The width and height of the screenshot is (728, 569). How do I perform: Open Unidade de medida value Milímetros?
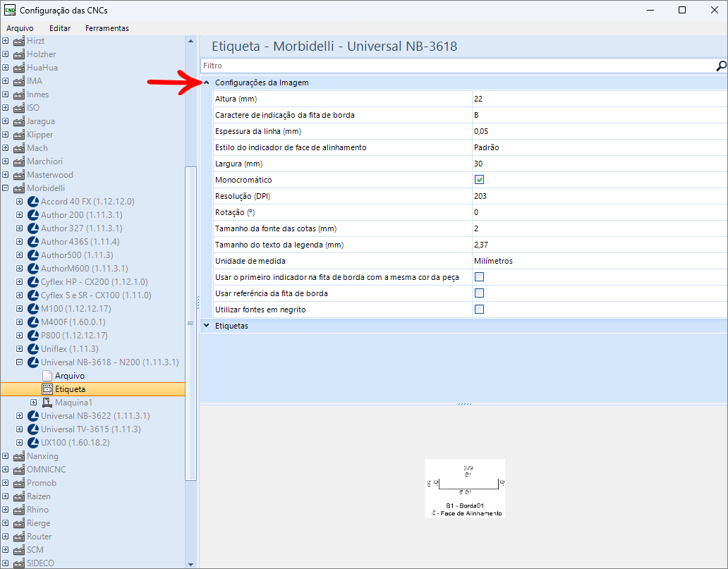(600, 262)
